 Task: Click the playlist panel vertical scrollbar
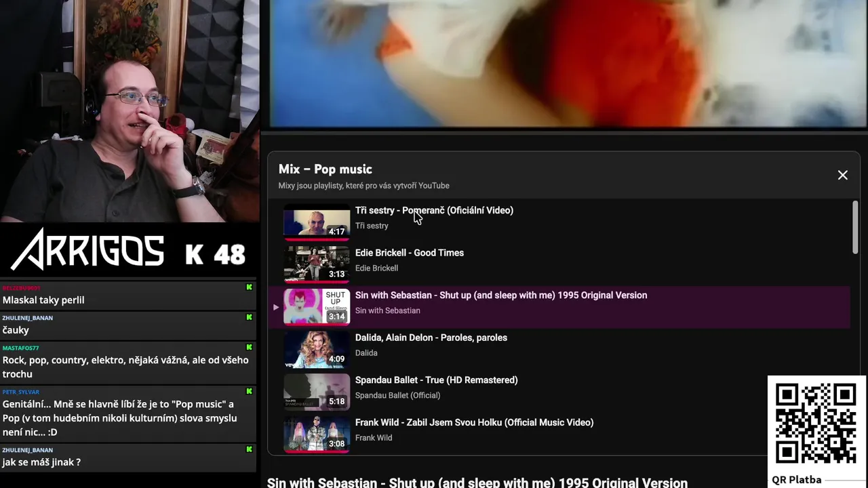pos(854,228)
